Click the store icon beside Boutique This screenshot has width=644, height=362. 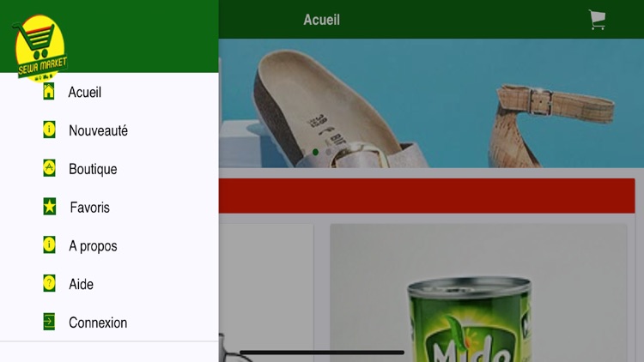coord(49,168)
